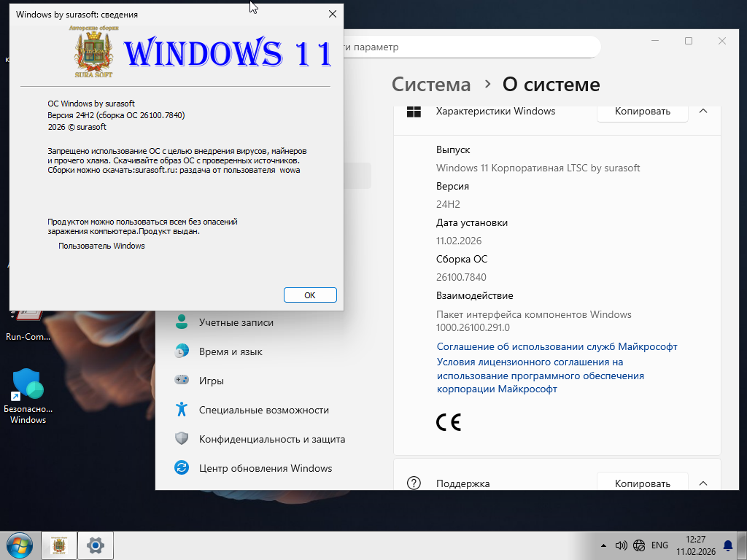Click the Игры gamepad icon
This screenshot has height=560, width=747.
pos(182,380)
